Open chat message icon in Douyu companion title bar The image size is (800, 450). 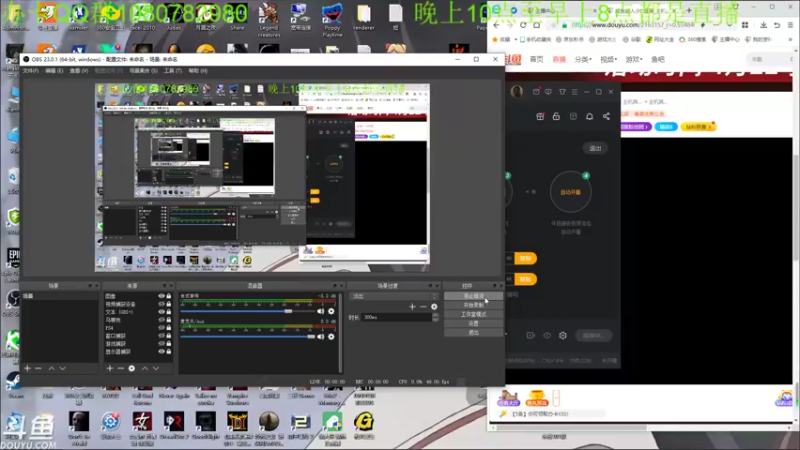(548, 92)
